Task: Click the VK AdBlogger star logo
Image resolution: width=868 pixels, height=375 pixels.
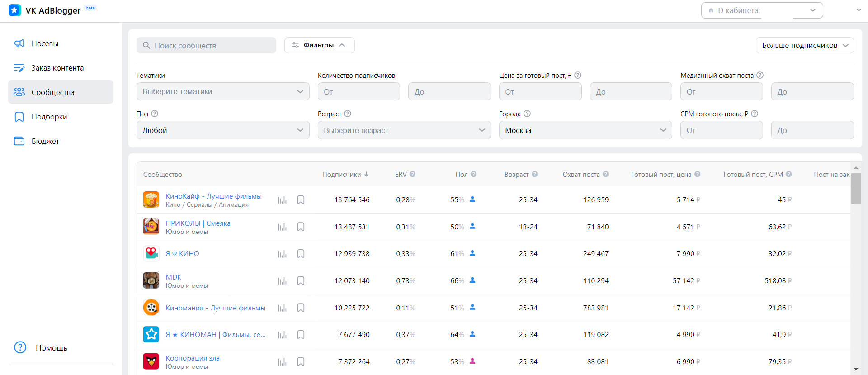Action: [x=15, y=10]
